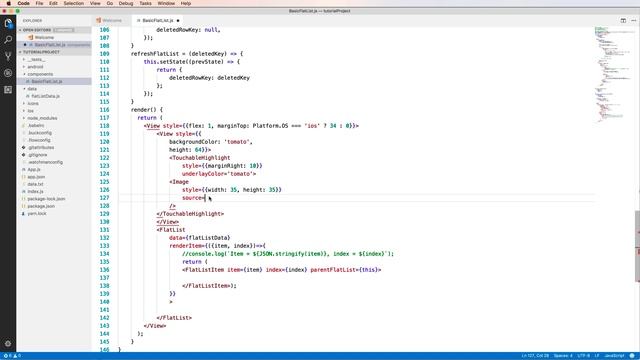Image resolution: width=640 pixels, height=360 pixels.
Task: Select the BasicFlatList.js editor tab
Action: [157, 20]
